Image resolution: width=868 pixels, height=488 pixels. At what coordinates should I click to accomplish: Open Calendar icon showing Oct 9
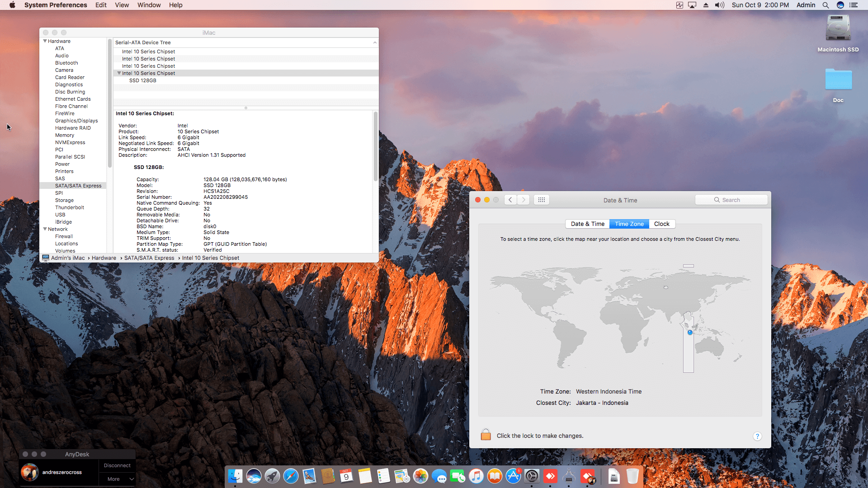[x=346, y=476]
